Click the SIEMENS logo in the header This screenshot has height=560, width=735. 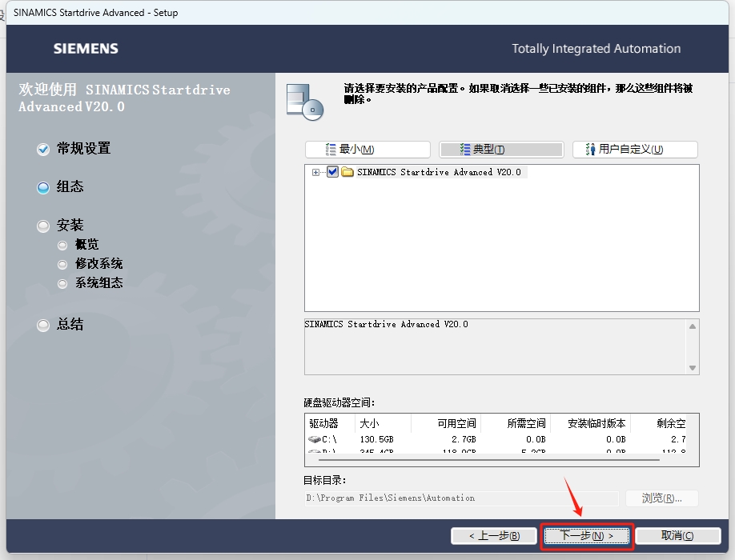pos(86,49)
